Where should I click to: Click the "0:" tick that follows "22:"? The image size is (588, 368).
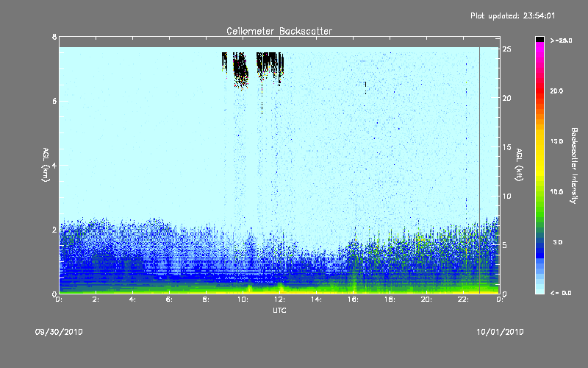pyautogui.click(x=500, y=300)
